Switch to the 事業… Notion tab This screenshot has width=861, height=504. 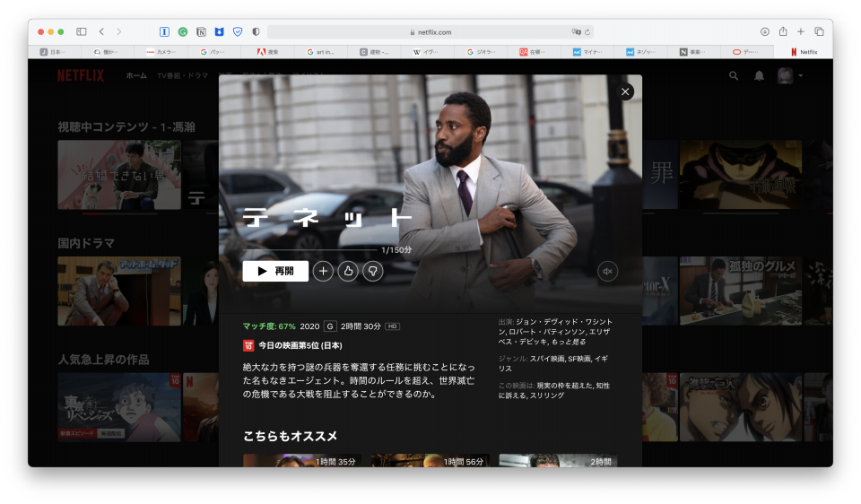point(694,52)
